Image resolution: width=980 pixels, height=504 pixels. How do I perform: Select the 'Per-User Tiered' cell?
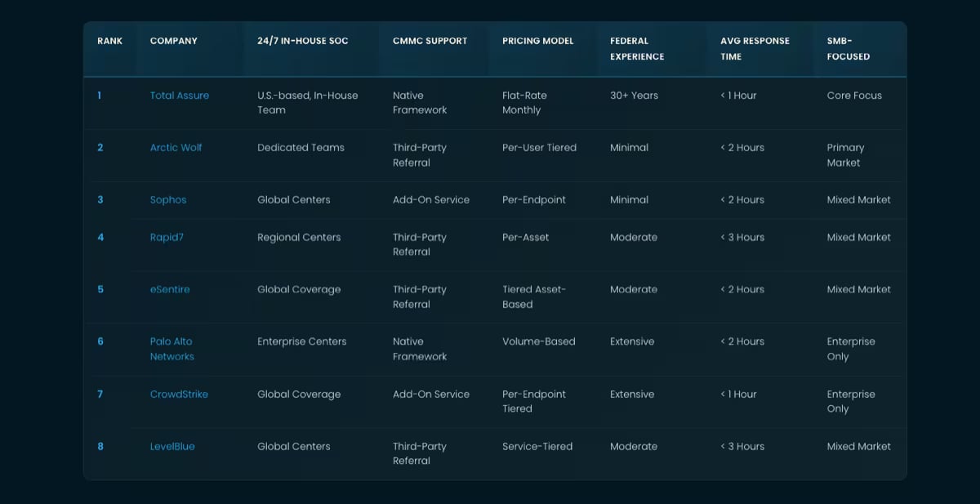[x=539, y=148]
